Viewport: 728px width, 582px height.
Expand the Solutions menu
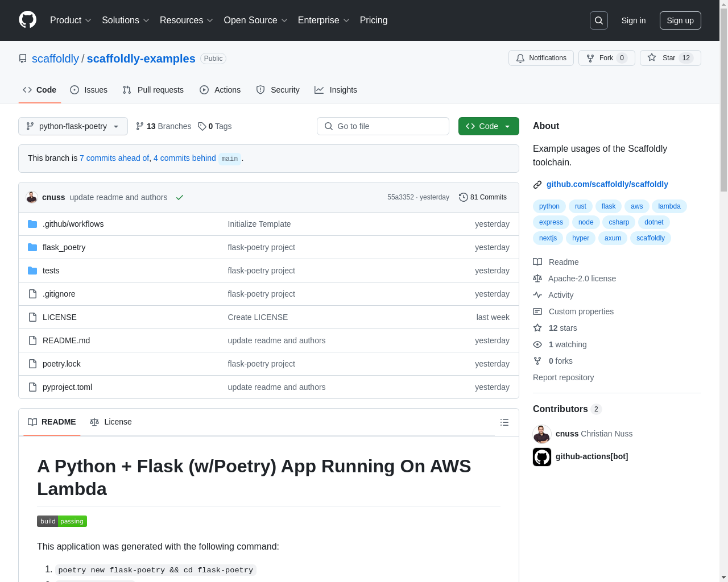point(125,20)
